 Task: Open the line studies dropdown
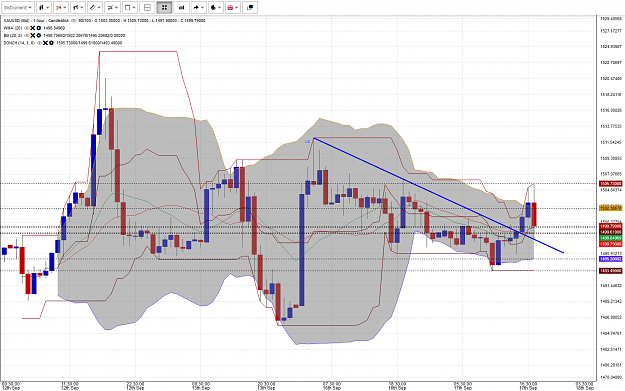click(112, 8)
